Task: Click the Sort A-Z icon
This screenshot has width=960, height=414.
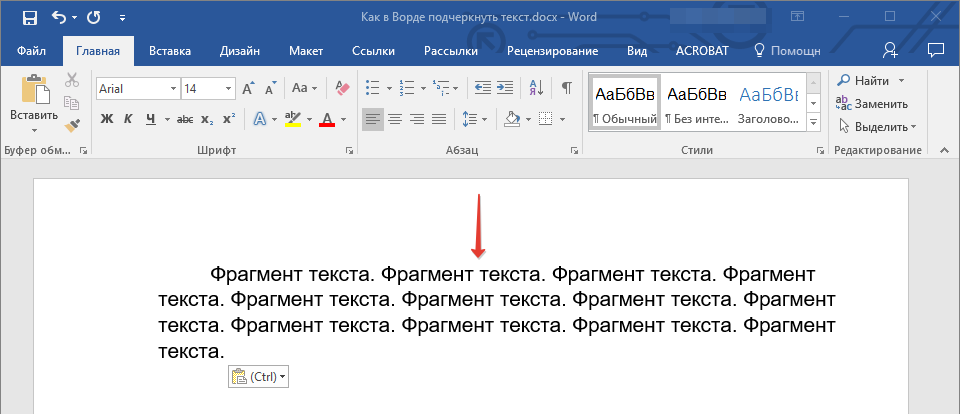Action: click(535, 88)
